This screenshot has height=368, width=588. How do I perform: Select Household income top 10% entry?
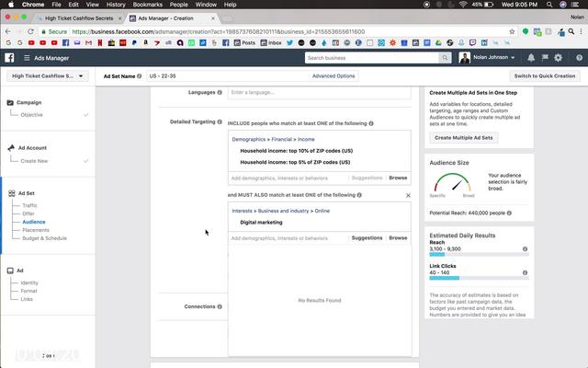(296, 151)
